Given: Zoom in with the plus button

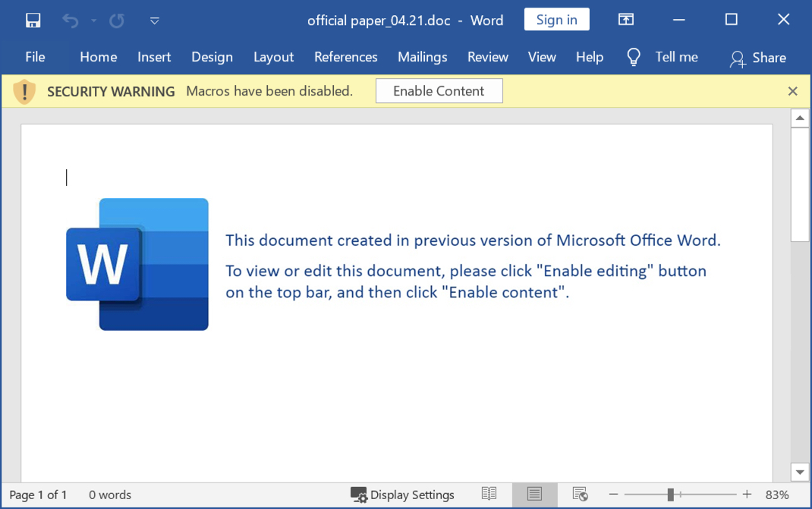Looking at the screenshot, I should pos(747,495).
